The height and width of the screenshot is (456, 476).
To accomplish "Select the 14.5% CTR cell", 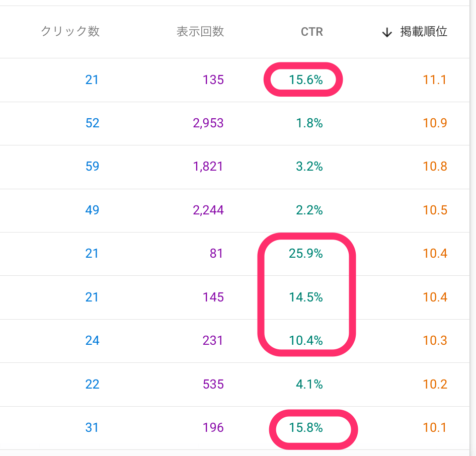I will [305, 297].
